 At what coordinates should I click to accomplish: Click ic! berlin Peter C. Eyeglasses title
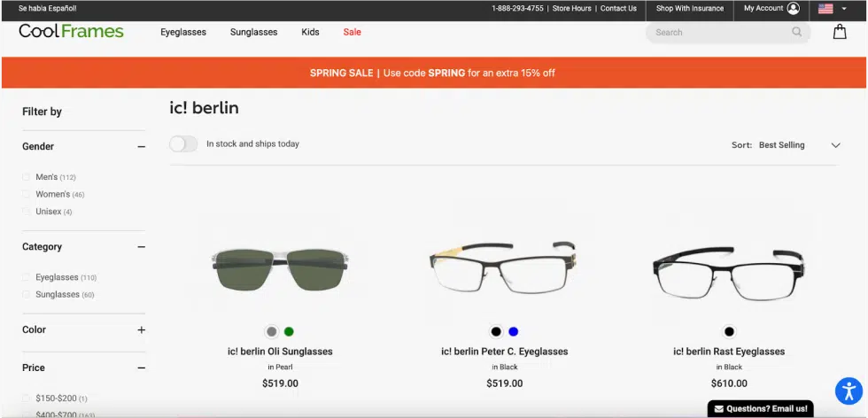coord(504,352)
